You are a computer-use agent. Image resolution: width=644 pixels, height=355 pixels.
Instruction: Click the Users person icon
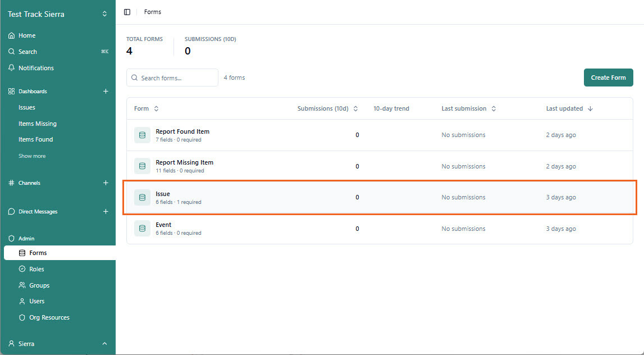[x=22, y=301]
